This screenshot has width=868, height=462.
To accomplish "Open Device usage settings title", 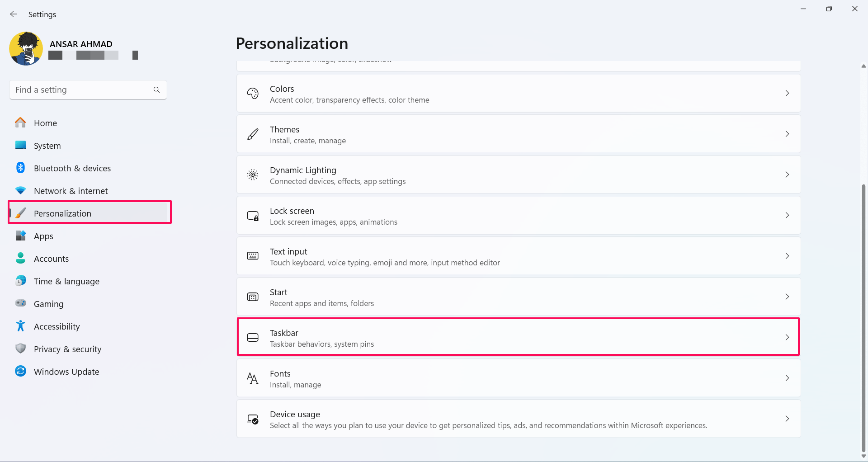I will coord(295,414).
